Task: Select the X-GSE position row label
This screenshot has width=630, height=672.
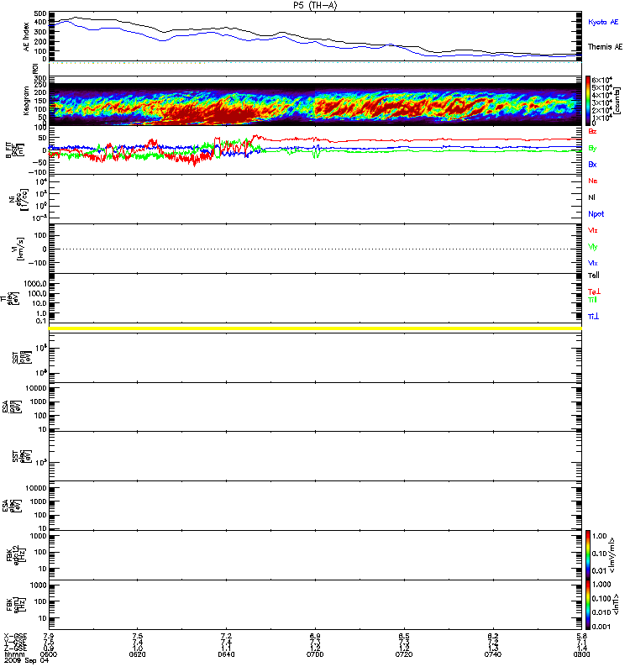Action: click(x=15, y=636)
